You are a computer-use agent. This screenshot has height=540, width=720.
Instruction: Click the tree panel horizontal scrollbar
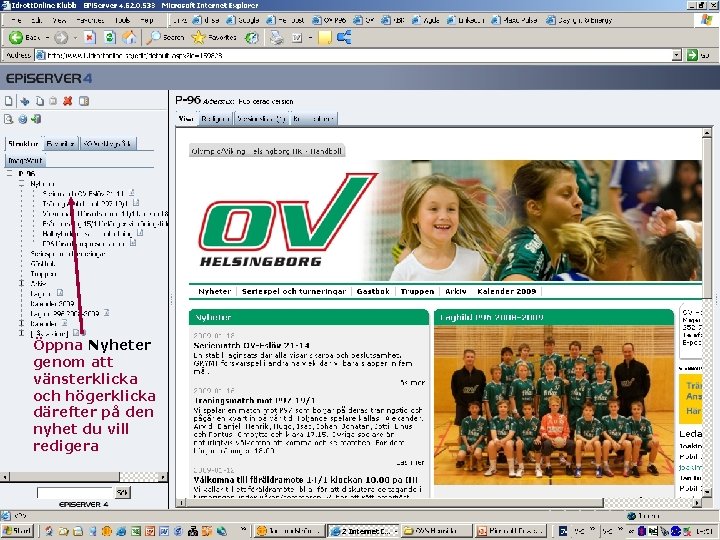click(84, 477)
